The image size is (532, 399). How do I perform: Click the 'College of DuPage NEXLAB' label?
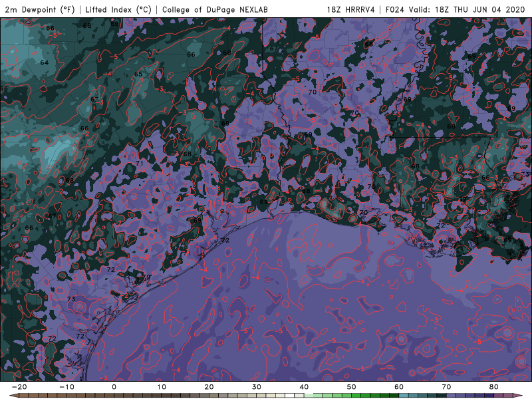(x=215, y=9)
